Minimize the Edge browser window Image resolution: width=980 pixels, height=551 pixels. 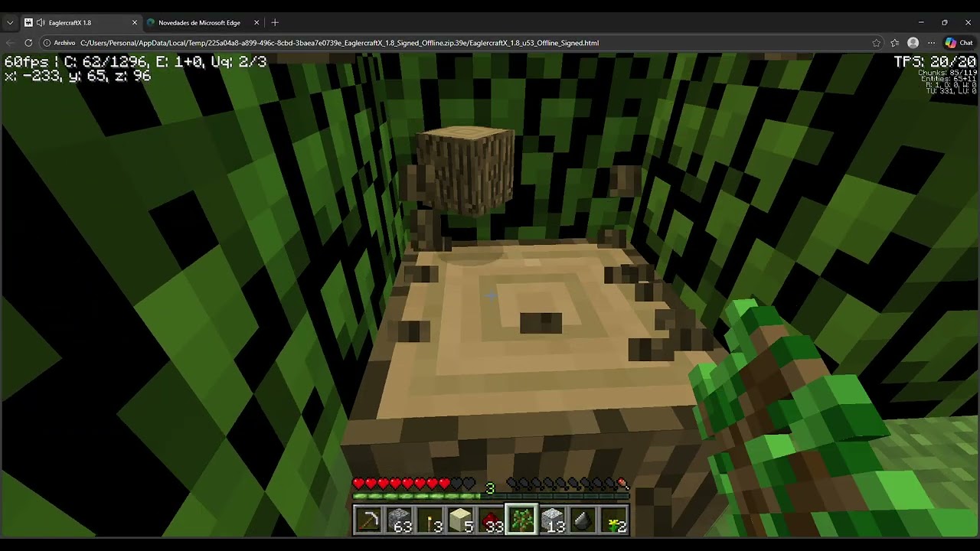(921, 23)
